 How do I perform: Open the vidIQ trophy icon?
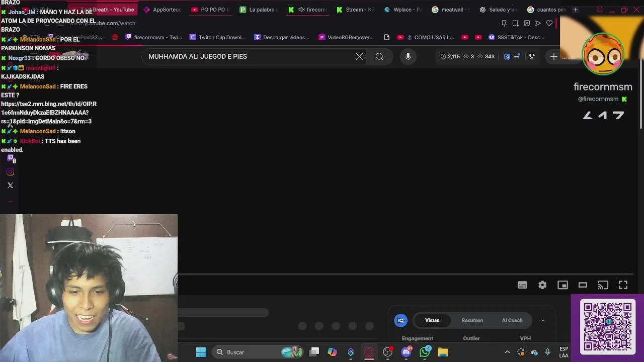coord(532,57)
